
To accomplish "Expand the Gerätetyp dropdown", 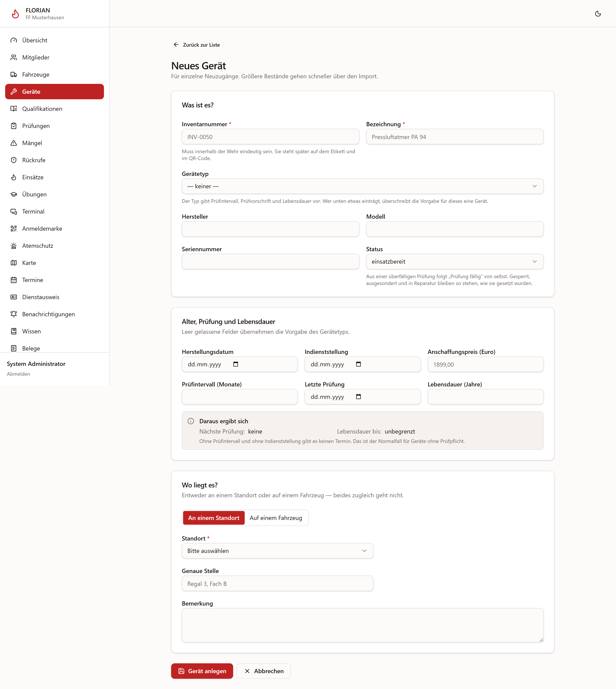I will pyautogui.click(x=363, y=186).
